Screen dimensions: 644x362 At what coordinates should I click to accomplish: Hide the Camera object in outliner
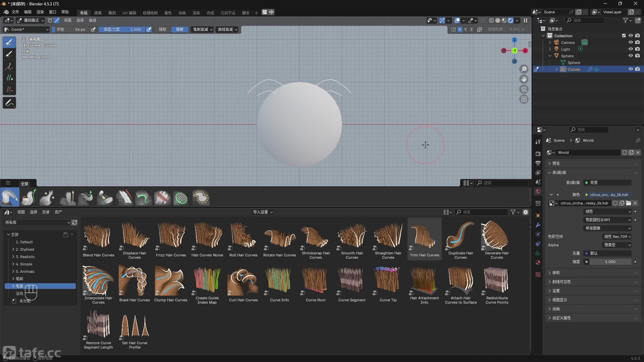coord(630,42)
